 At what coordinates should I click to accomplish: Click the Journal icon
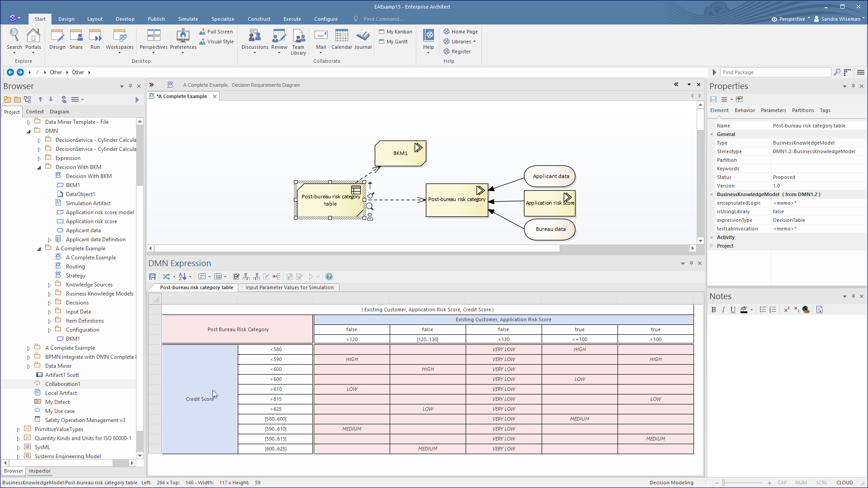363,40
